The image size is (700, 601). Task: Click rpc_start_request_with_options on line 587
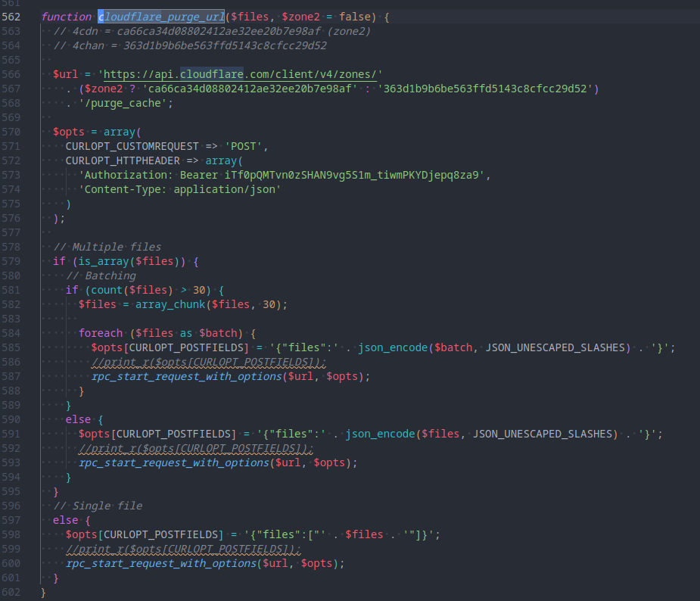click(x=187, y=376)
